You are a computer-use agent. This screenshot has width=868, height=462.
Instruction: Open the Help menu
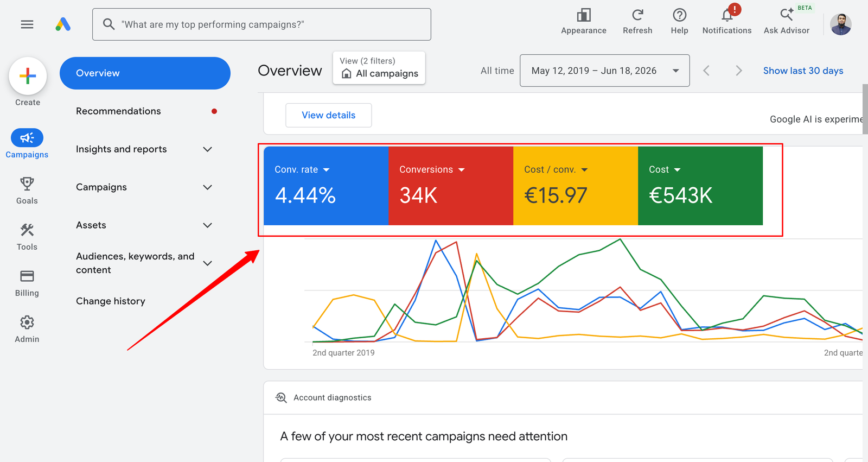coord(679,22)
